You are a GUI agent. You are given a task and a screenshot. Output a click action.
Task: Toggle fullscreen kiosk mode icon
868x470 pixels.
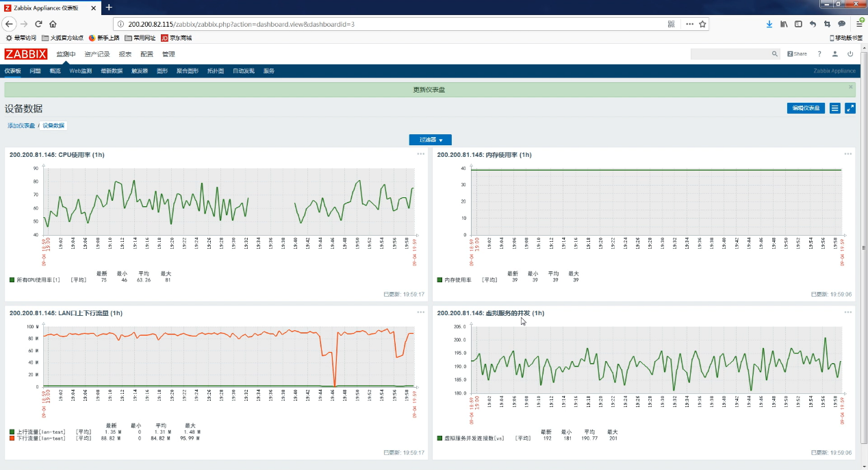(850, 108)
